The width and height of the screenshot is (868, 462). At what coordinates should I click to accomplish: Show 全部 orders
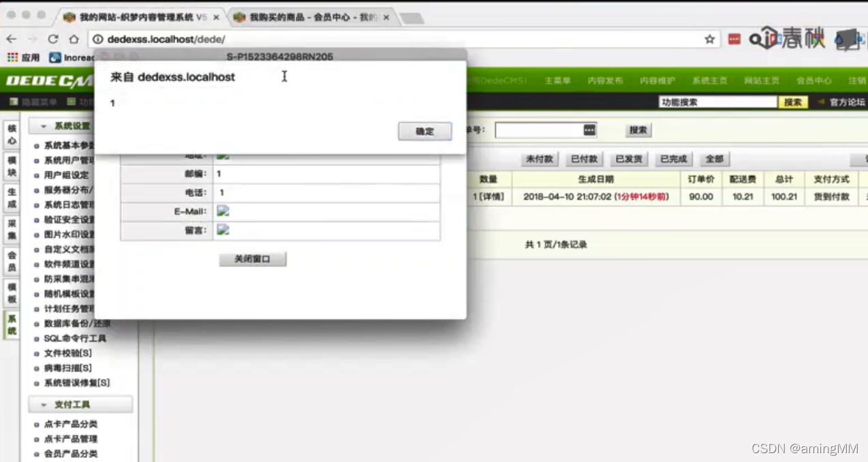click(714, 159)
